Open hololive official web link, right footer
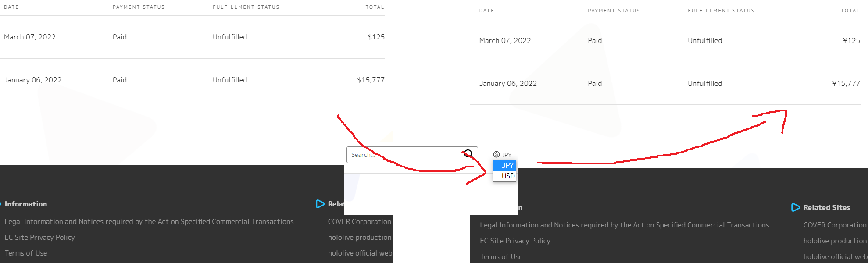 point(835,256)
